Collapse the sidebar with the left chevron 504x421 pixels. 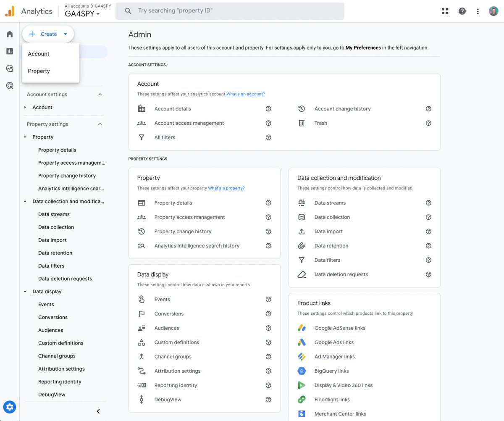click(x=98, y=411)
